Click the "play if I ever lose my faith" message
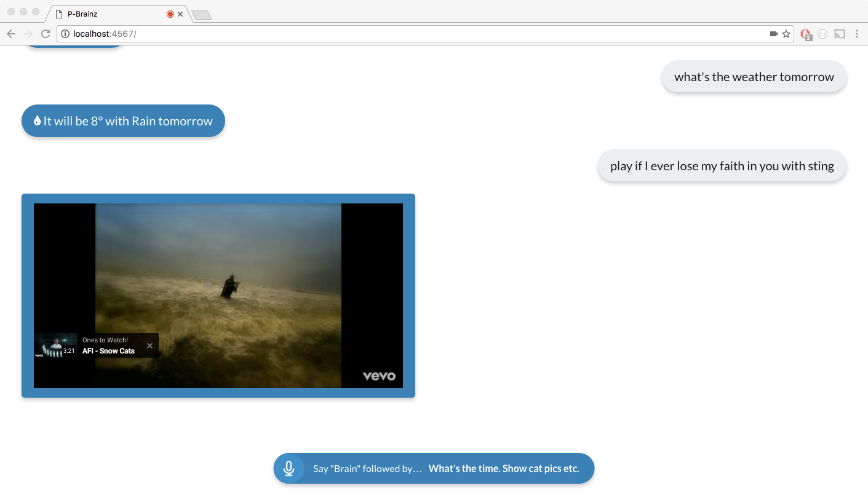This screenshot has height=496, width=868. (x=722, y=166)
